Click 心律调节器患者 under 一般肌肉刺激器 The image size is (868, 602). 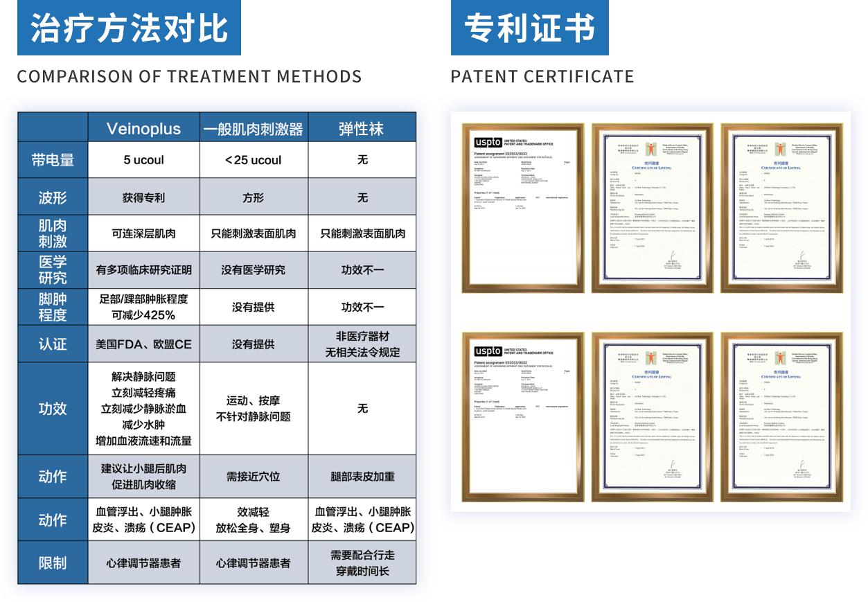(x=254, y=563)
